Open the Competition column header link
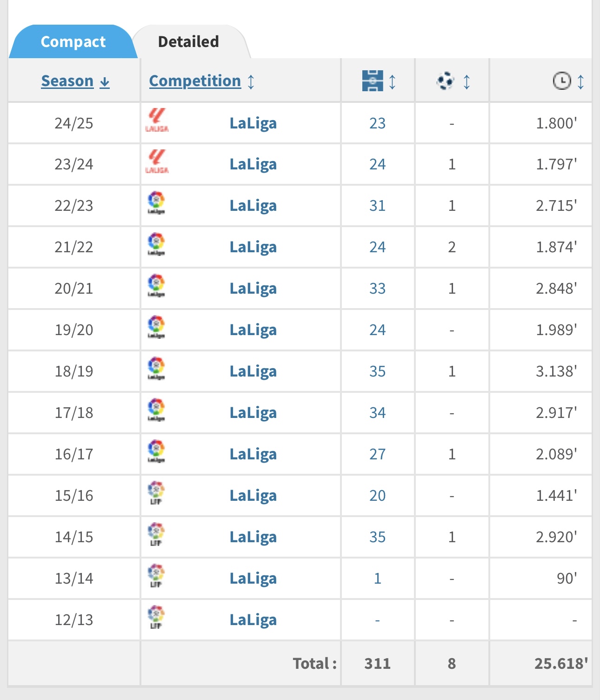 (x=195, y=81)
